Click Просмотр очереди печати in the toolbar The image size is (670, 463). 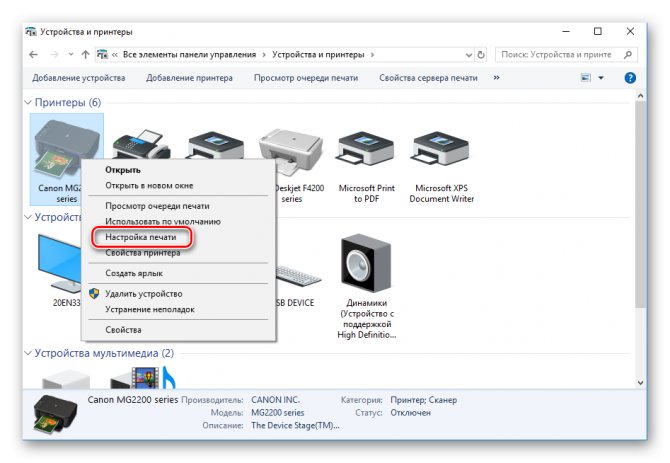306,78
